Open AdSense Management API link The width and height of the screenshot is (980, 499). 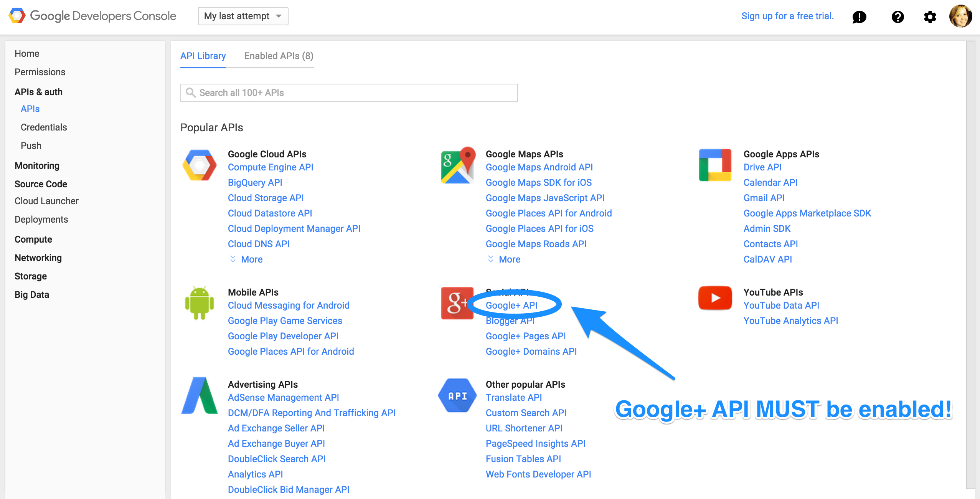[284, 397]
